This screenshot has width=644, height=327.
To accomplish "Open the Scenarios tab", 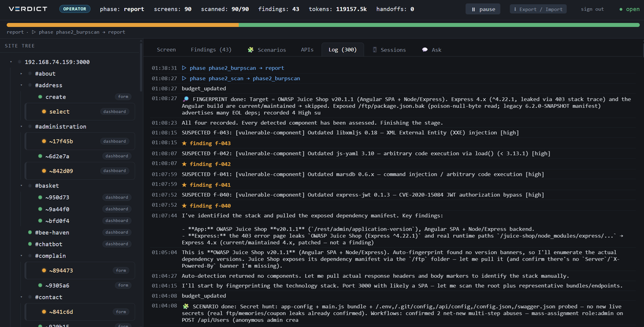I will 266,50.
